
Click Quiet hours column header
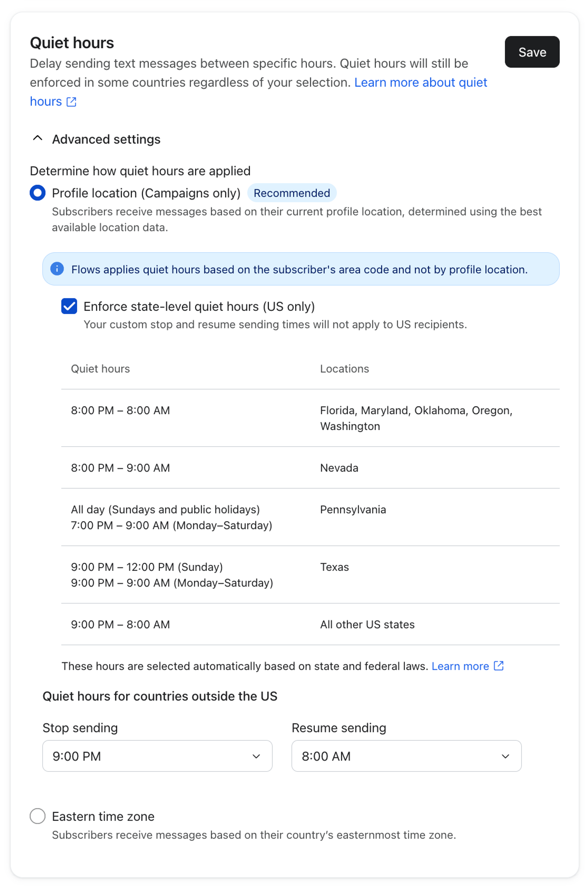[100, 369]
